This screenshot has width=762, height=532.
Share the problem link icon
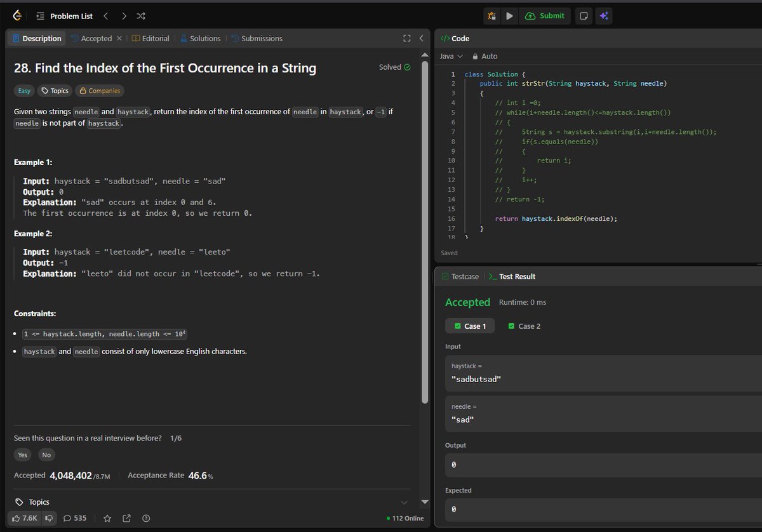coord(126,518)
